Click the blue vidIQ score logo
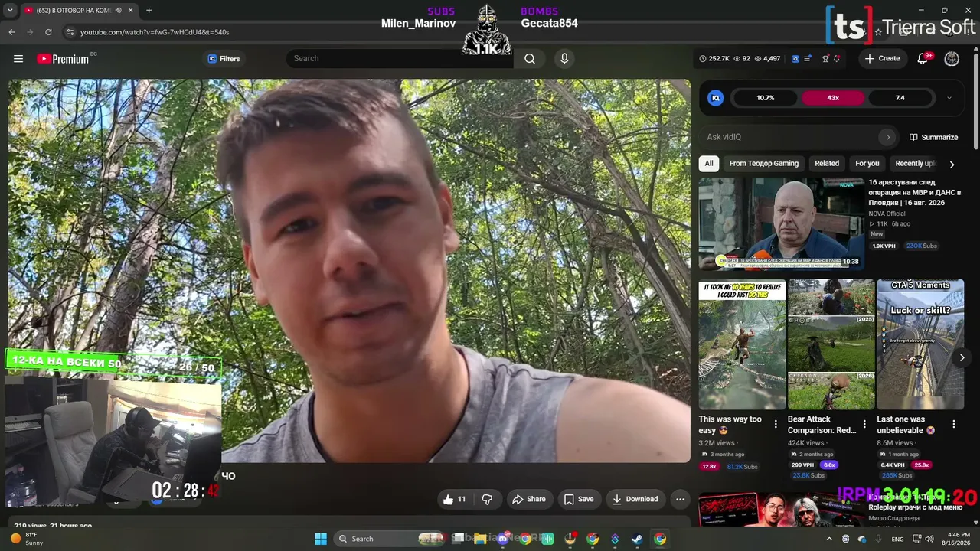Viewport: 980px width, 551px height. 716,98
